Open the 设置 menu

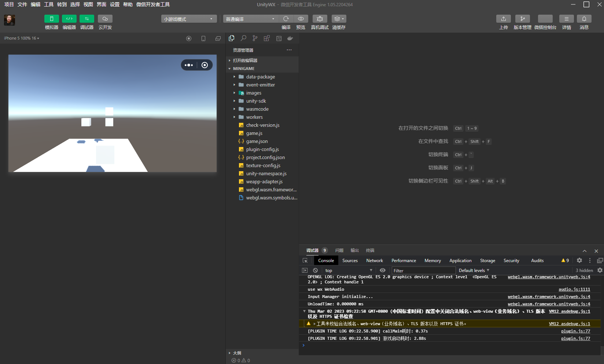point(115,4)
